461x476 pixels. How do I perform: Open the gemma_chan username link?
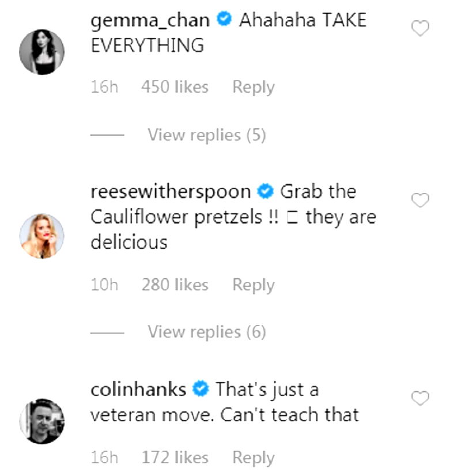pyautogui.click(x=151, y=21)
